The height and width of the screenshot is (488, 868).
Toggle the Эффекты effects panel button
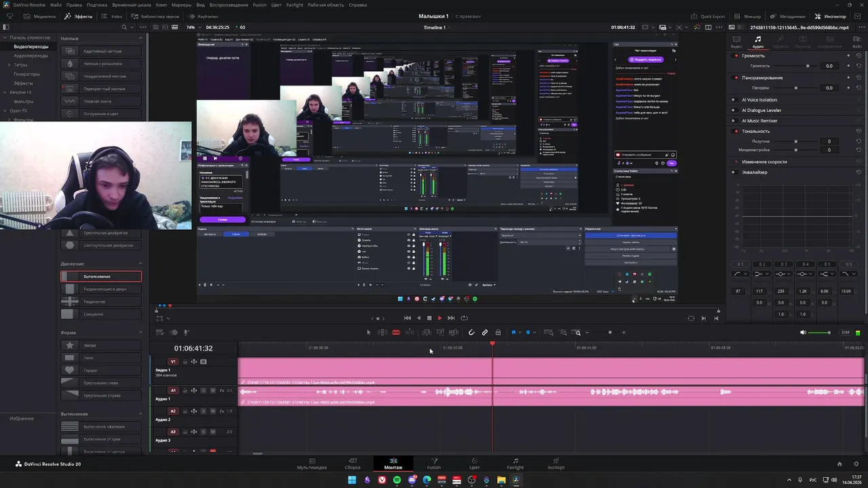click(x=79, y=16)
